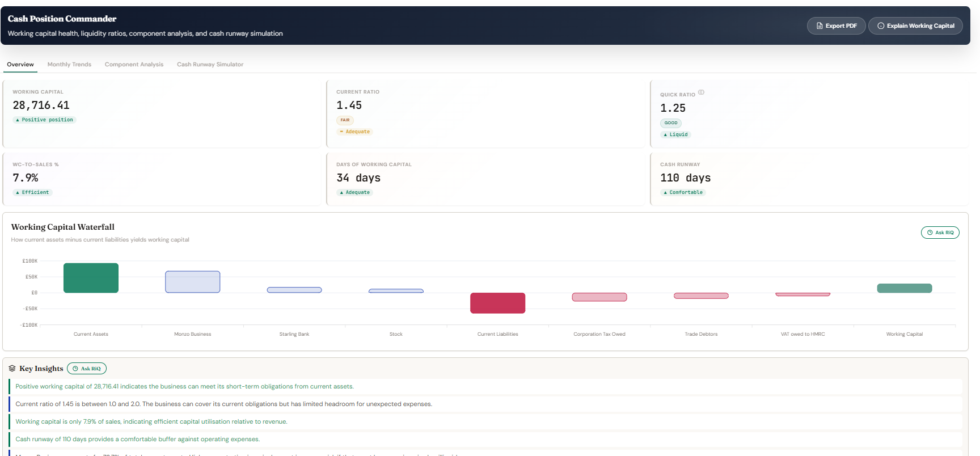Screen dimensions: 980x456
Task: Click the Current Ratio 1.45 card
Action: (485, 113)
